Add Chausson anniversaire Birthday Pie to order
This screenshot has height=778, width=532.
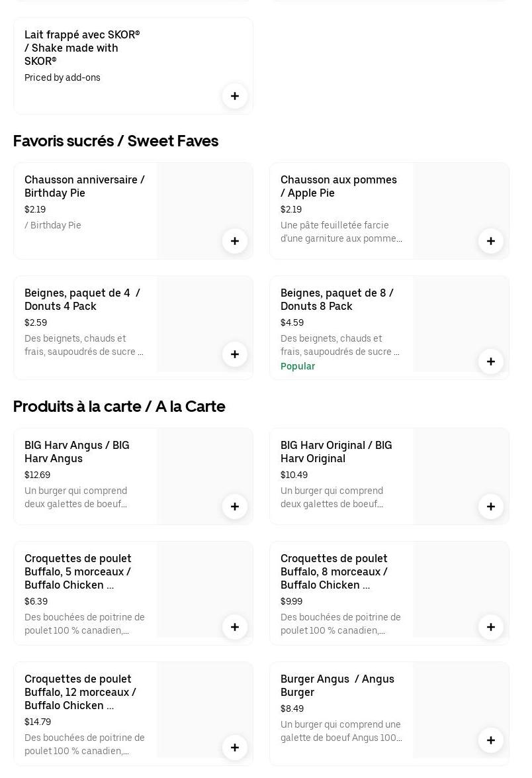click(235, 241)
